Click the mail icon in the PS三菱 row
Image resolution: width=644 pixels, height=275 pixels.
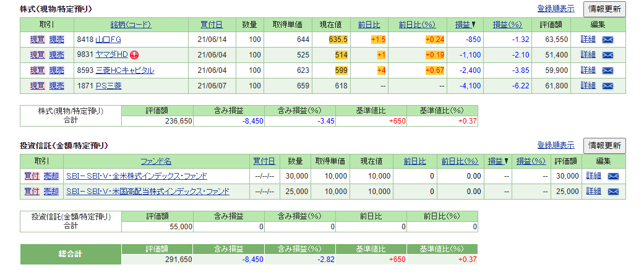608,86
